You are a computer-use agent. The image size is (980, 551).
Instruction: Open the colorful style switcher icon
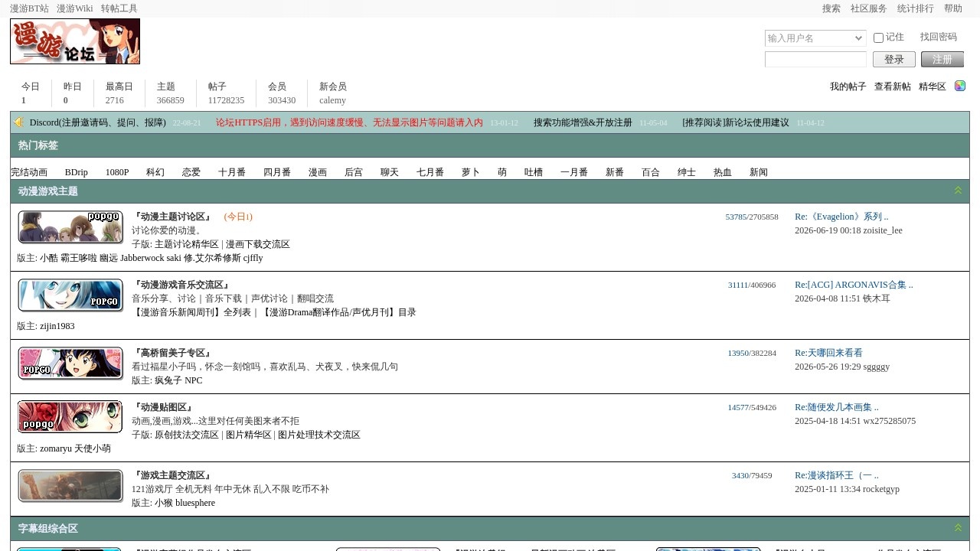click(960, 86)
